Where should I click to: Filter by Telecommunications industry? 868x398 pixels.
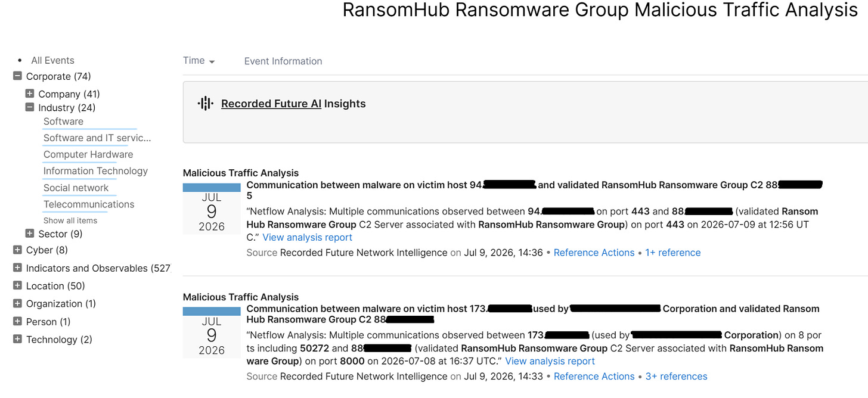pyautogui.click(x=89, y=204)
